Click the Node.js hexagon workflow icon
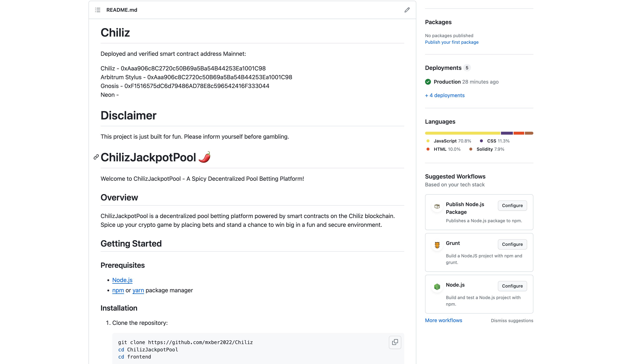 437,287
